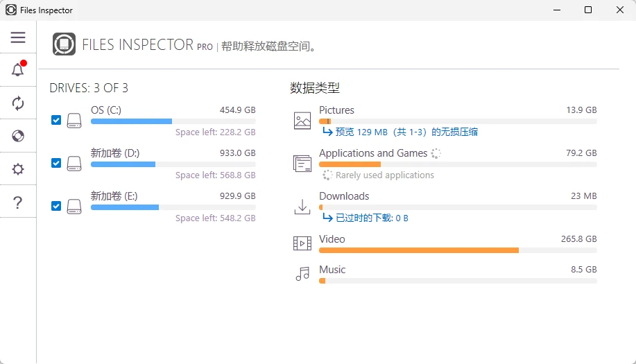
Task: Open the Music category label
Action: click(332, 270)
